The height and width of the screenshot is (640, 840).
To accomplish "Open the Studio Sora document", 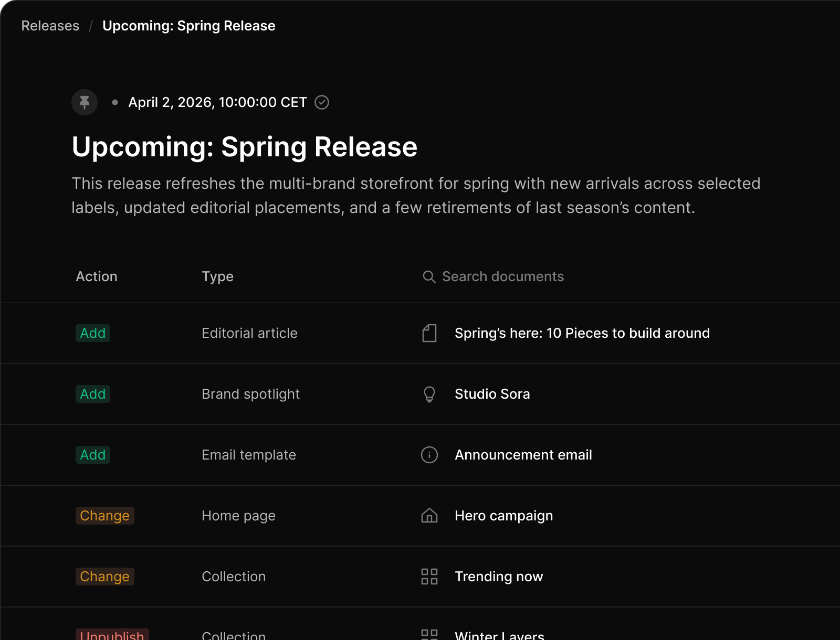I will 492,394.
